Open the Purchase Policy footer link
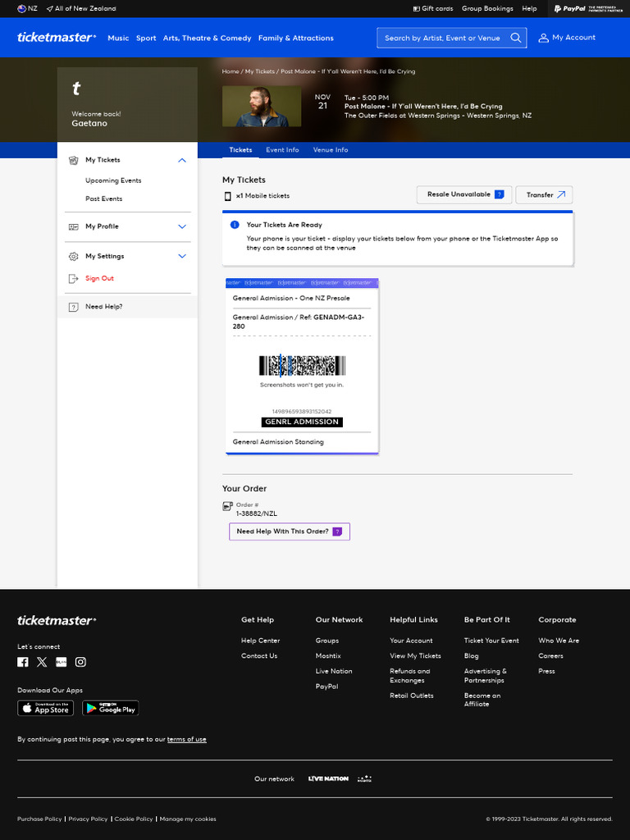630x840 pixels. pos(39,819)
